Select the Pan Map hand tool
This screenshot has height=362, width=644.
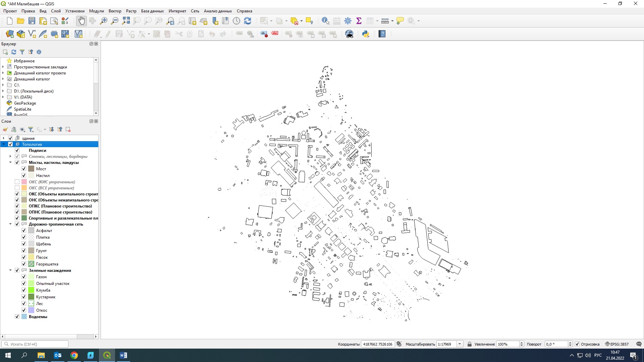click(x=82, y=21)
